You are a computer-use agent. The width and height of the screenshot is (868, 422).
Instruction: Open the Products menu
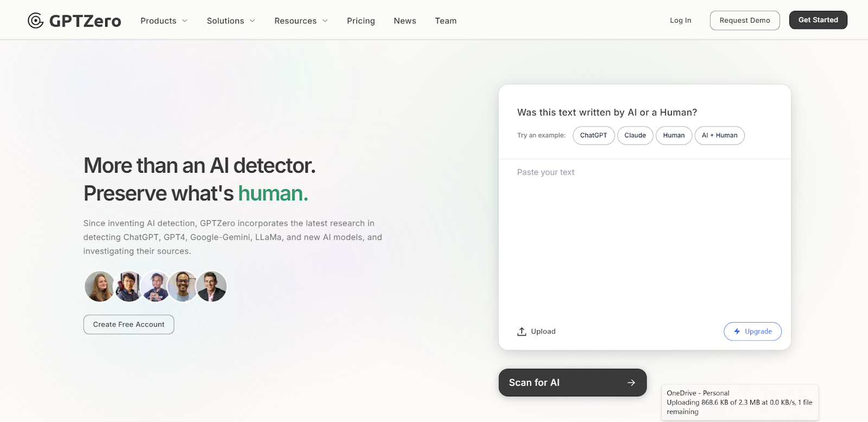coord(164,21)
